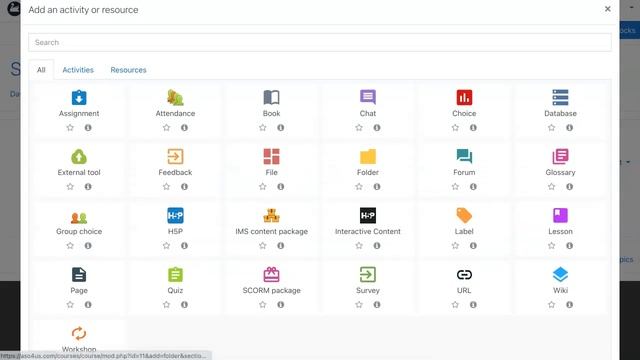
Task: Select the Choice activity icon
Action: (464, 98)
